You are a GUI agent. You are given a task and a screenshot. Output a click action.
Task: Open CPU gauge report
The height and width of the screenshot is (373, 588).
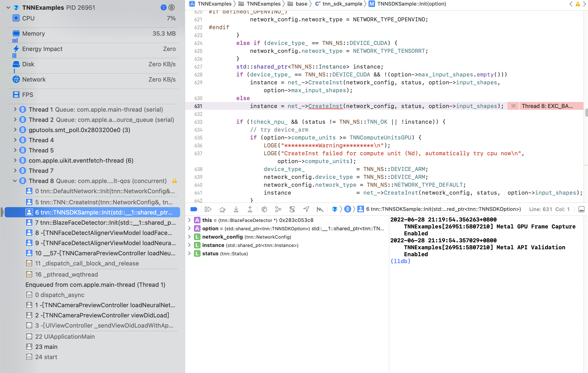pos(94,18)
